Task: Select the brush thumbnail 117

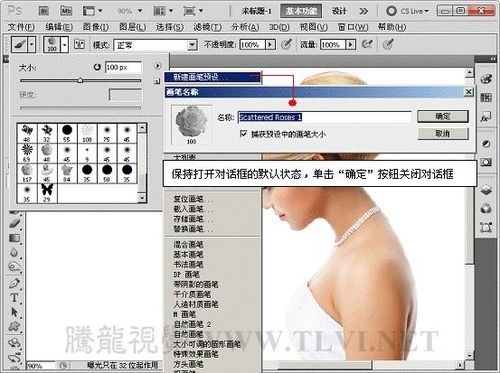Action: click(27, 173)
